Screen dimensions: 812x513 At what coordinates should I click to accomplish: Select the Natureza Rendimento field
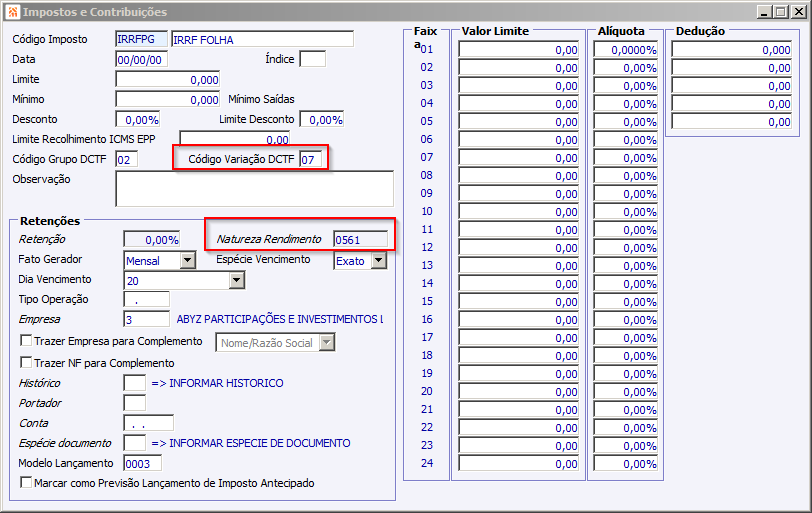(x=360, y=239)
